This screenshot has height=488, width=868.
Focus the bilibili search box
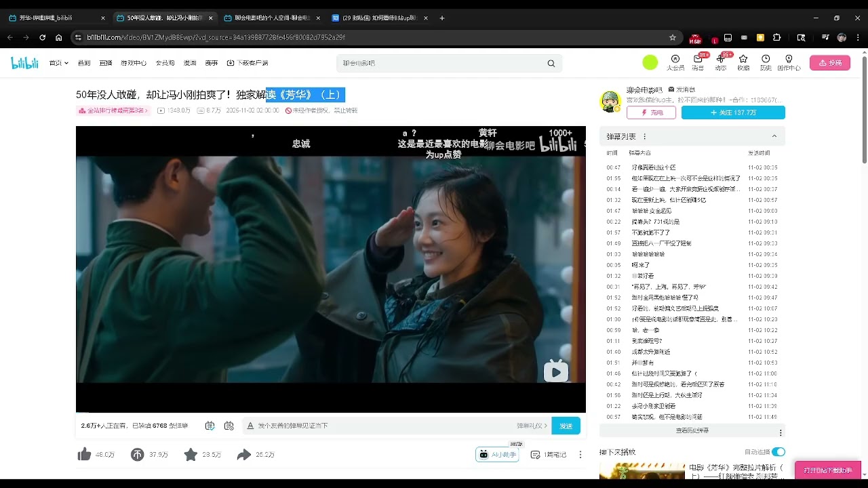click(x=441, y=63)
